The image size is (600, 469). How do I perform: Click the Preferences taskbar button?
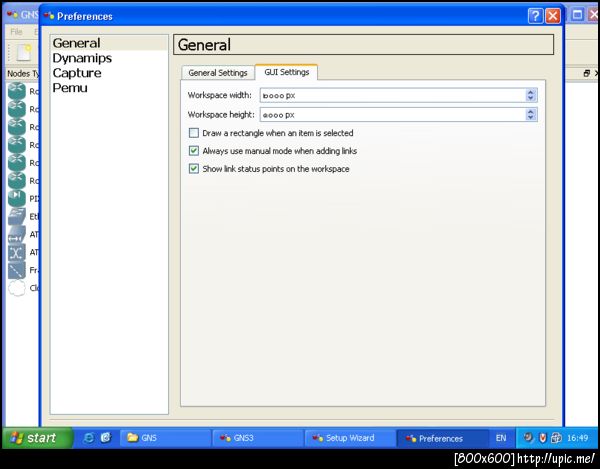coord(443,438)
